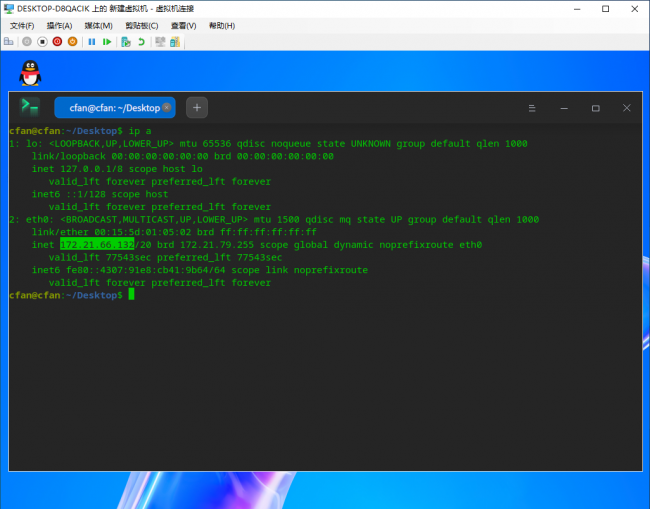Revert the VM with the green undo arrow
The image size is (650, 509).
pyautogui.click(x=141, y=41)
